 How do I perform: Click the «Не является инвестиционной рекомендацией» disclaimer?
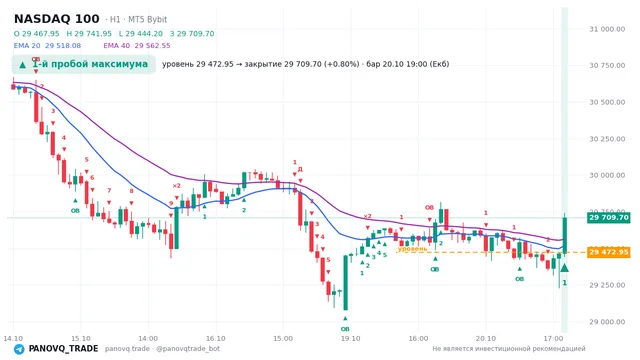[x=509, y=349]
